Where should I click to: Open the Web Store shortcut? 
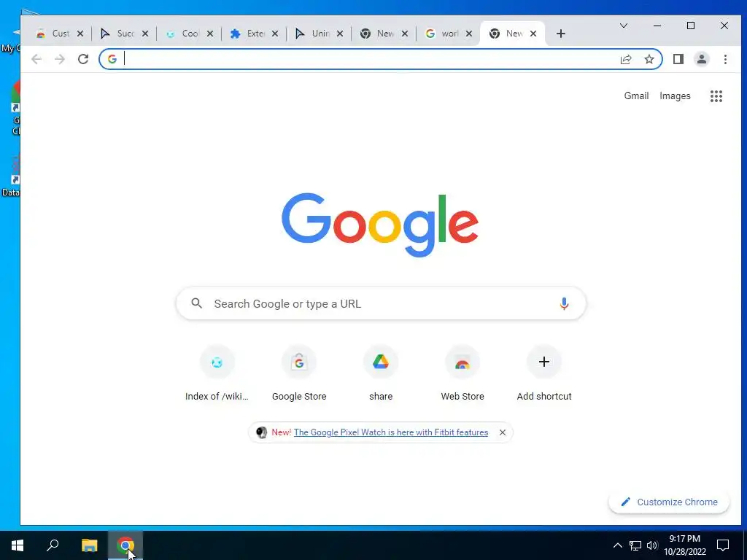pos(462,374)
